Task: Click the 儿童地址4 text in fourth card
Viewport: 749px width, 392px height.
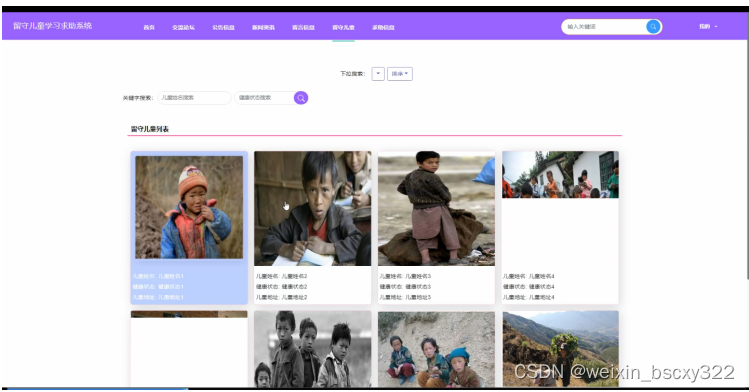Action: click(x=541, y=297)
